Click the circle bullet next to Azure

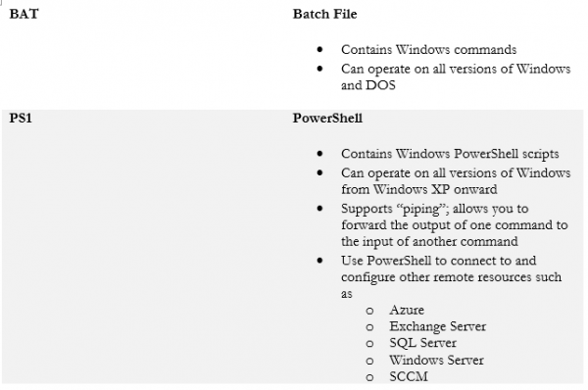[369, 311]
